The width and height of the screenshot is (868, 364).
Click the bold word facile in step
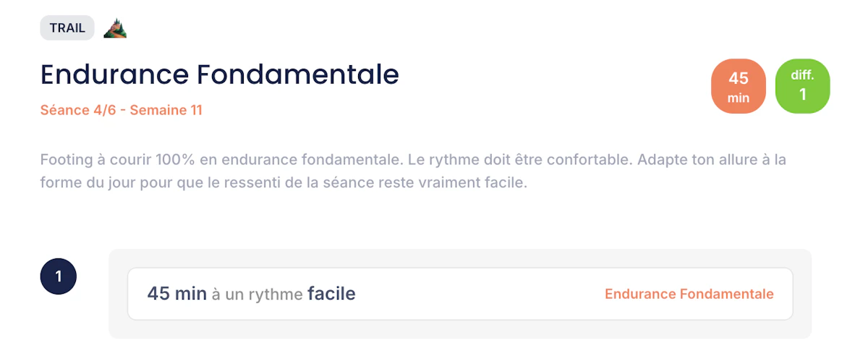(x=331, y=294)
